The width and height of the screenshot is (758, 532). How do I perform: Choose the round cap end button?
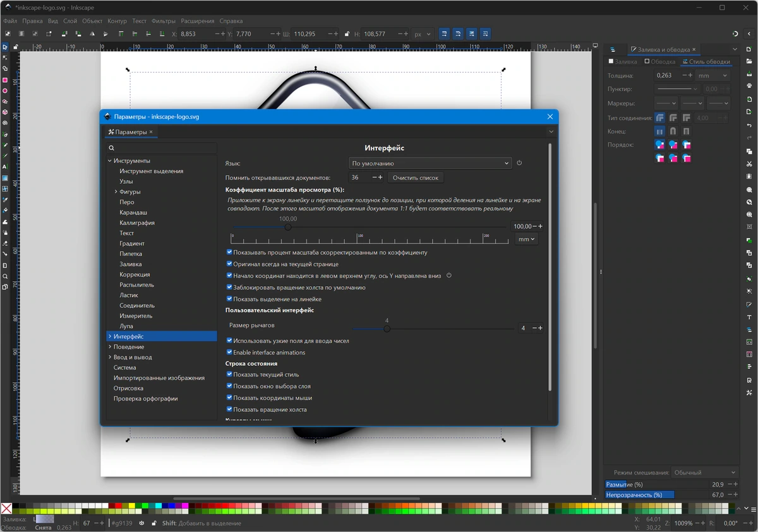pos(673,131)
